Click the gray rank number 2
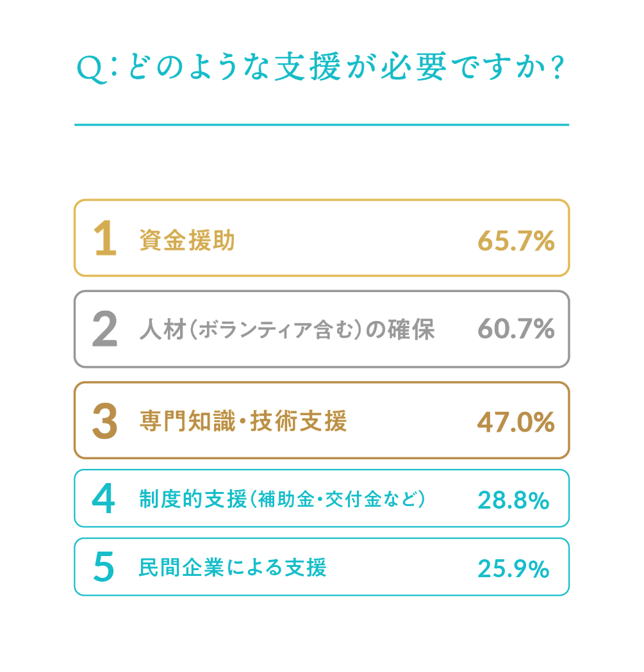The height and width of the screenshot is (672, 644). point(105,330)
